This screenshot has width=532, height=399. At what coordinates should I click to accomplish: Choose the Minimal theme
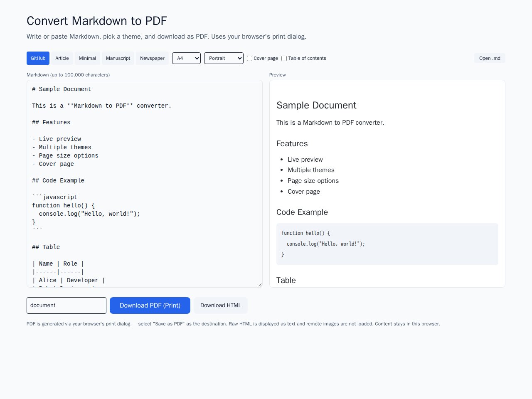pos(87,58)
